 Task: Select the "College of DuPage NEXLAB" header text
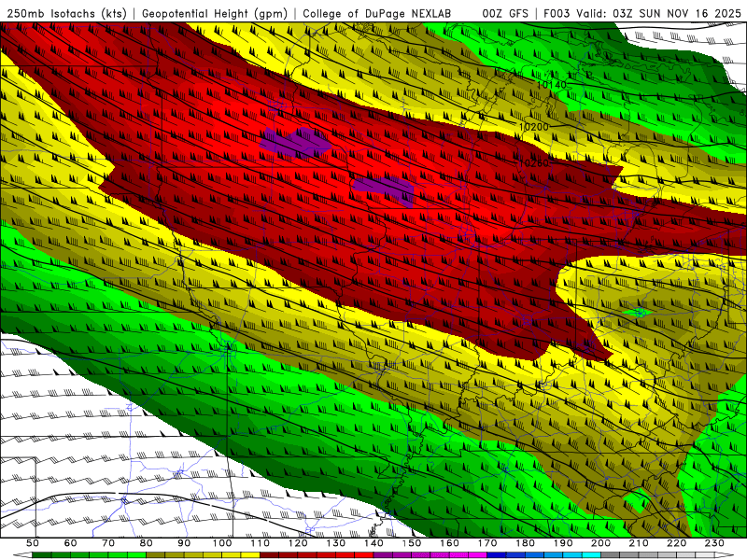coord(377,13)
